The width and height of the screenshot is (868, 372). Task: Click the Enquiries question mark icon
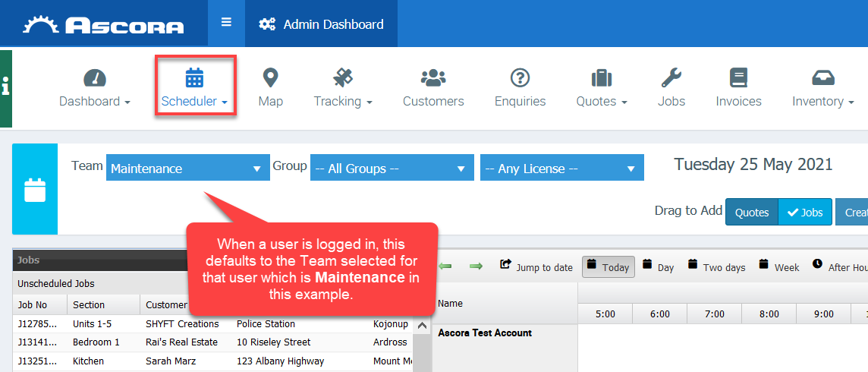tap(520, 78)
